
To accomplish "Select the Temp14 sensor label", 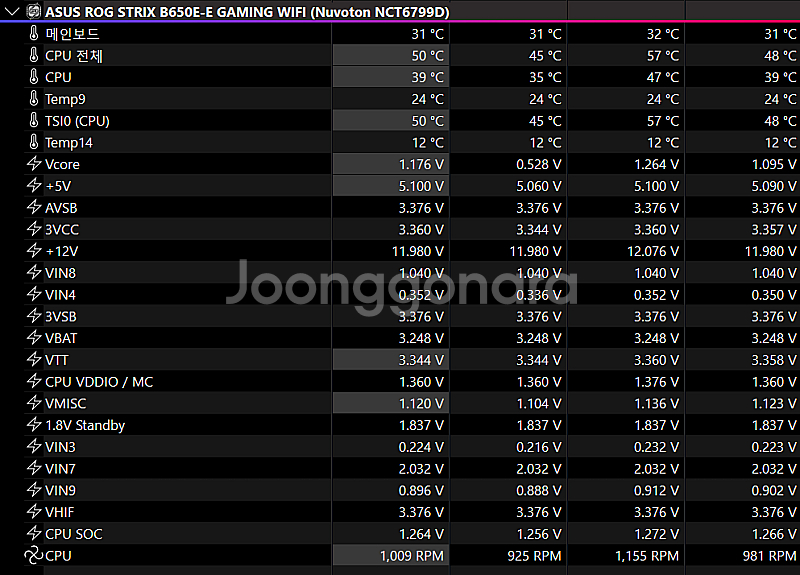I will pos(69,142).
